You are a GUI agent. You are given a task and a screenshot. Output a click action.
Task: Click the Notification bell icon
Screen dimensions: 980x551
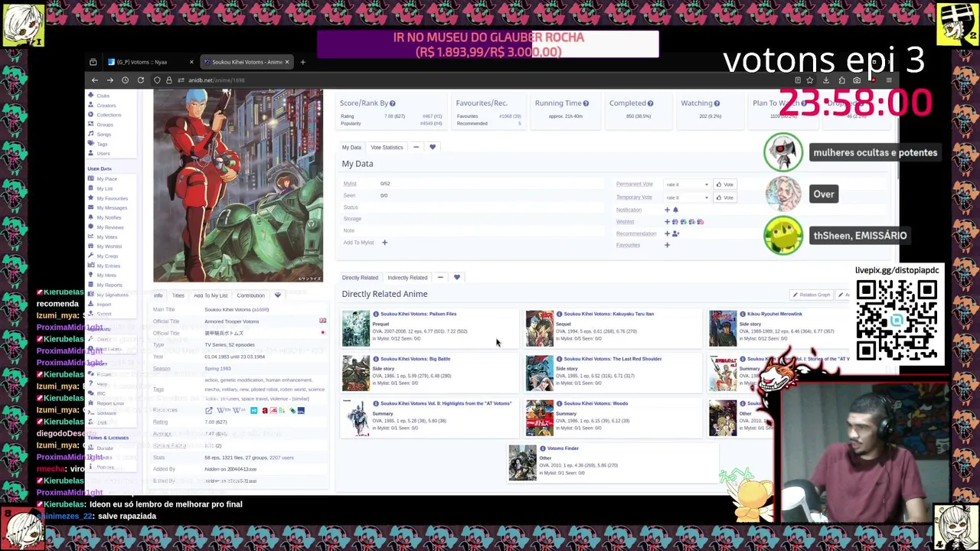pos(675,210)
